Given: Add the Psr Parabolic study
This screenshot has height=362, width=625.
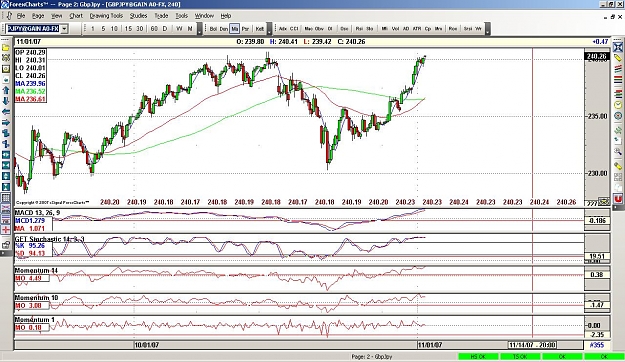Looking at the screenshot, I should pyautogui.click(x=245, y=29).
